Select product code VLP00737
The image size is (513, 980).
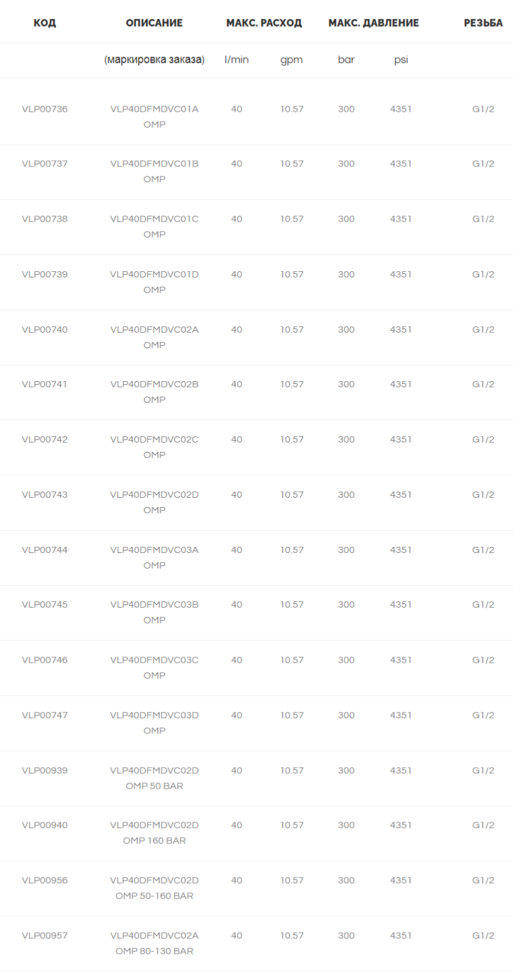point(45,164)
